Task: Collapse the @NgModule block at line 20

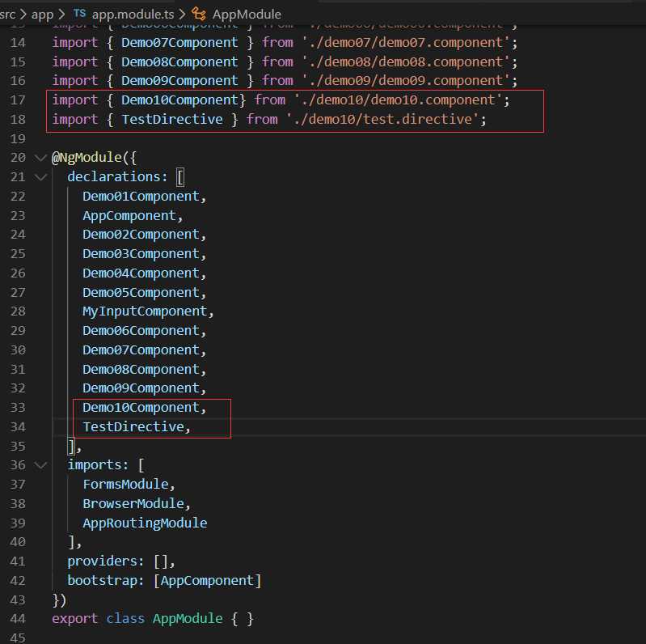Action: click(x=40, y=158)
